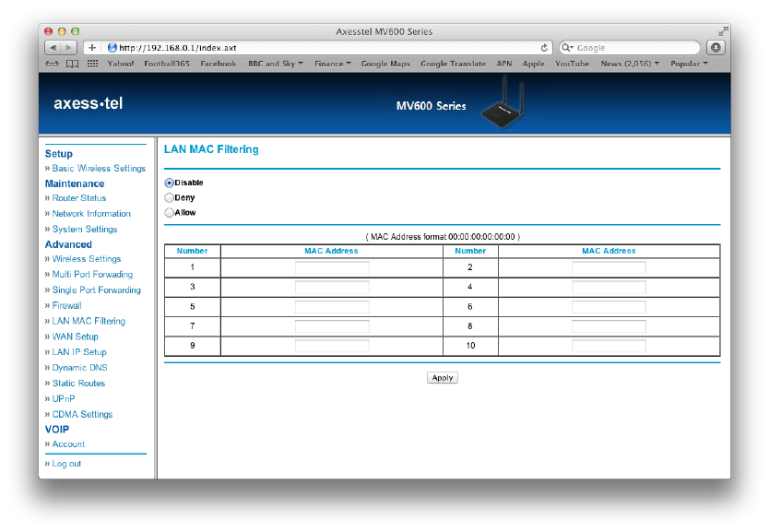Open the APN bookmark
Image resolution: width=769 pixels, height=532 pixels.
coord(504,64)
